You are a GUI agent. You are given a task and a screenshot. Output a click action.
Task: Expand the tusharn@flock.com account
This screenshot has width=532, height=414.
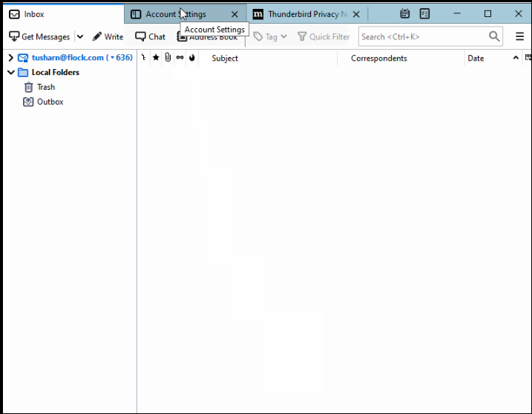tap(10, 58)
